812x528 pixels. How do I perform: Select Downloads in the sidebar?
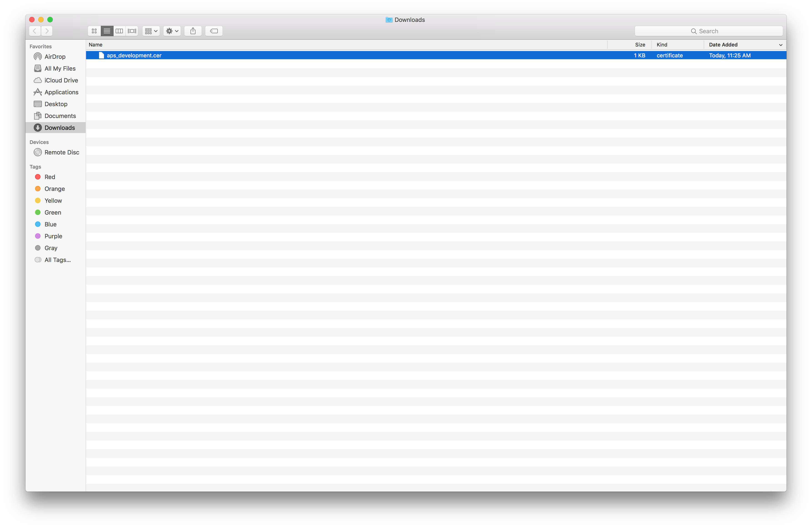tap(56, 128)
